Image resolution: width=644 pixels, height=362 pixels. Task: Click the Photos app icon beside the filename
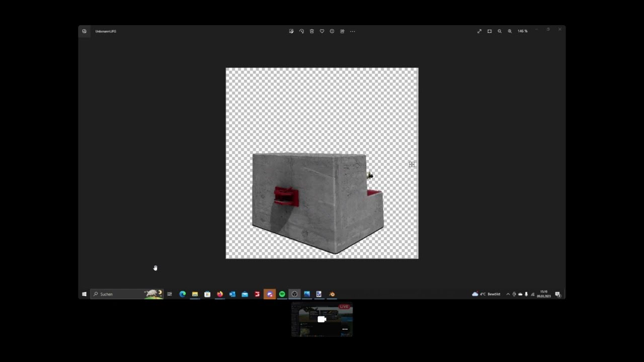84,31
